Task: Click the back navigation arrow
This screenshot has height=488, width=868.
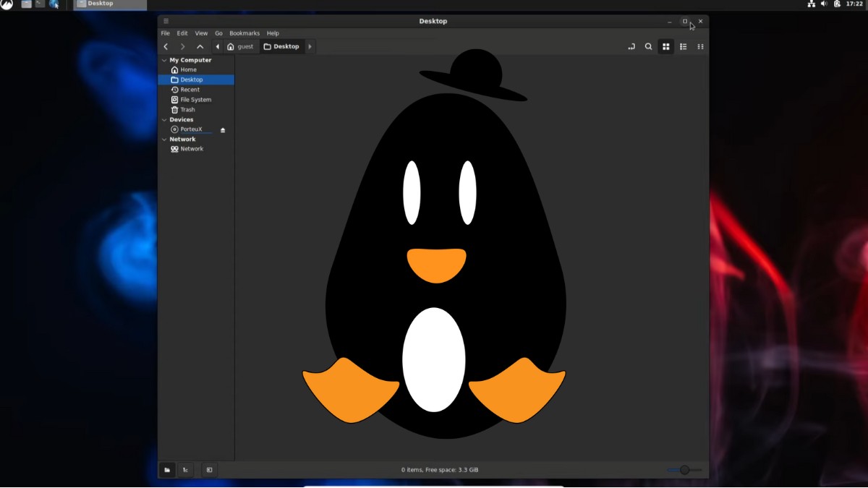Action: [x=166, y=46]
